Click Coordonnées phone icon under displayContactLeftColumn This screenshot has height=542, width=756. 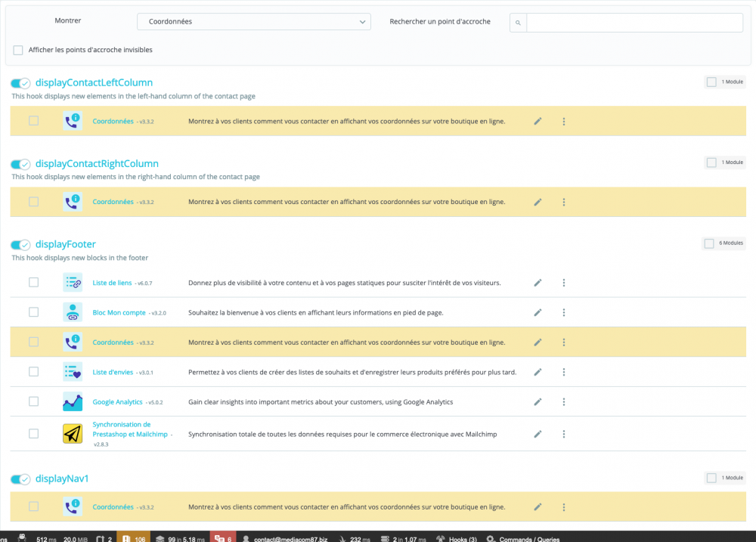tap(73, 120)
